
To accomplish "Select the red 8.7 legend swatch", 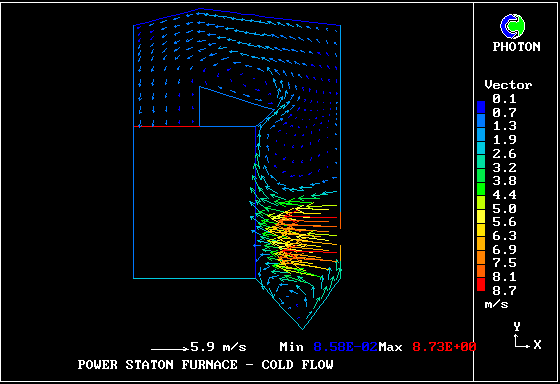I will [481, 284].
